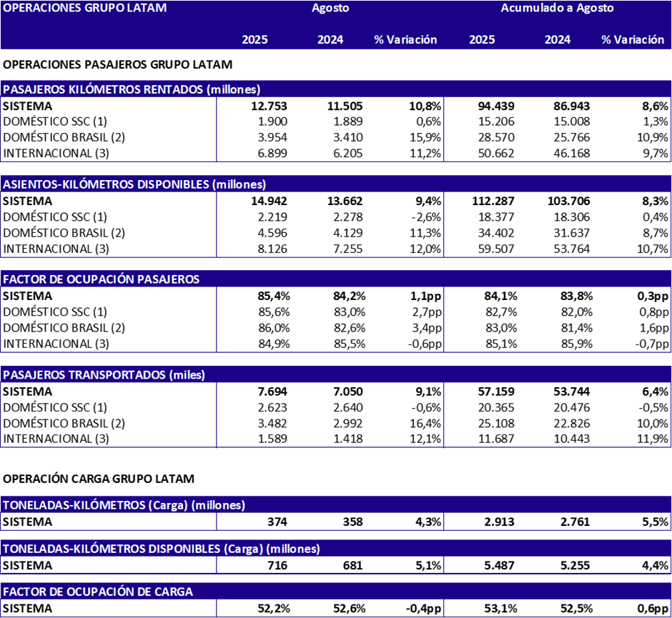The image size is (672, 618).
Task: Select ASK SISTEMA value 13.662
Action: tap(345, 201)
